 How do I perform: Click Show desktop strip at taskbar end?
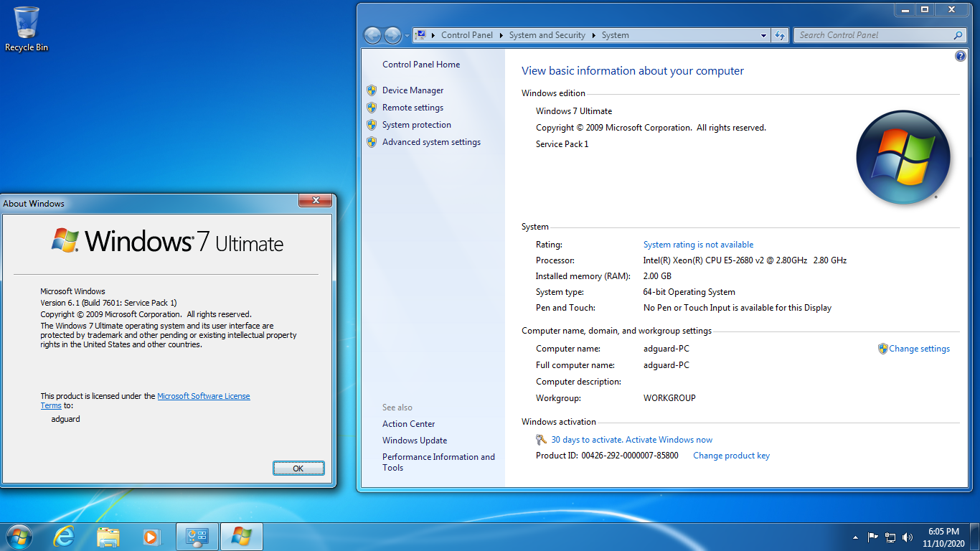pos(975,537)
